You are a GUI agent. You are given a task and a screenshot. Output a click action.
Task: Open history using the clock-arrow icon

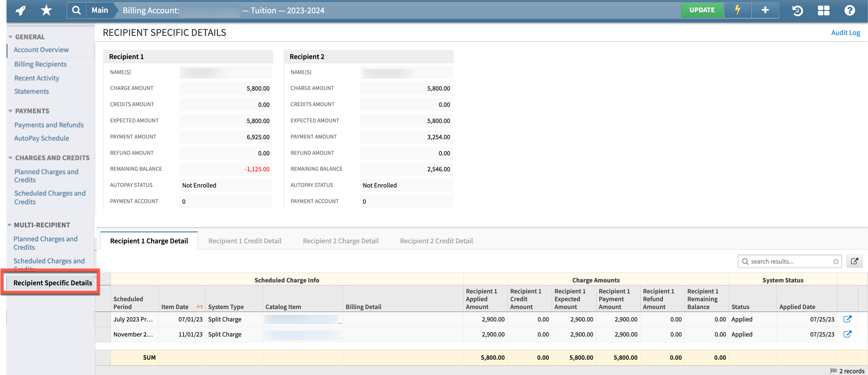[x=797, y=10]
